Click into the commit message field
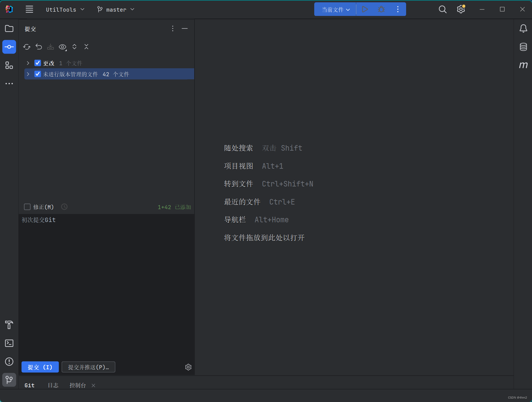 pos(106,287)
